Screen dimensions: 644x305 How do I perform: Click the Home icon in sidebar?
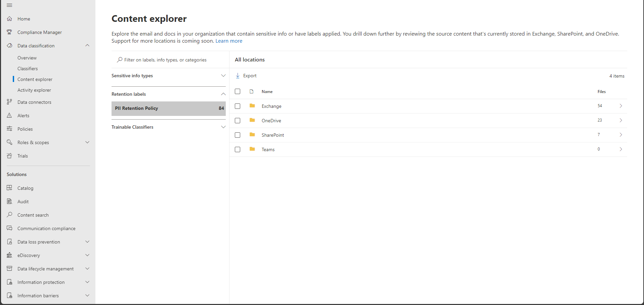pyautogui.click(x=9, y=19)
